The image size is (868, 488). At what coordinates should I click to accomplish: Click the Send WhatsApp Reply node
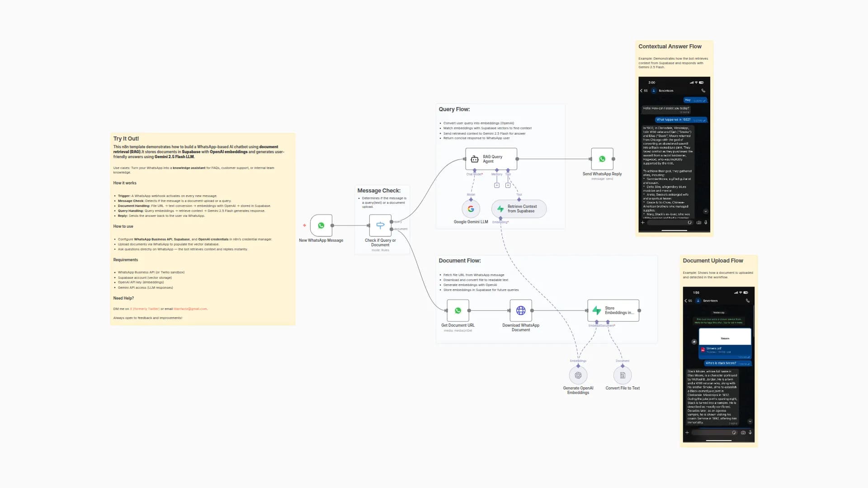(x=602, y=159)
